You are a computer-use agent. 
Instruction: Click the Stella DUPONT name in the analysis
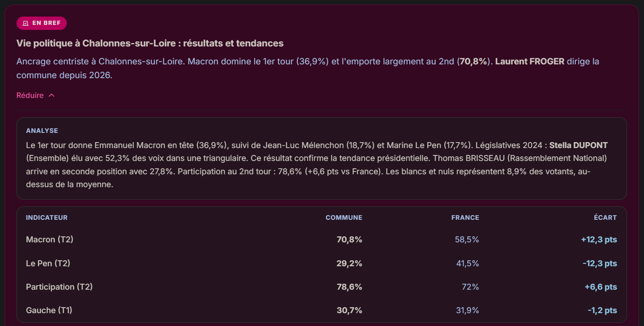tap(578, 145)
